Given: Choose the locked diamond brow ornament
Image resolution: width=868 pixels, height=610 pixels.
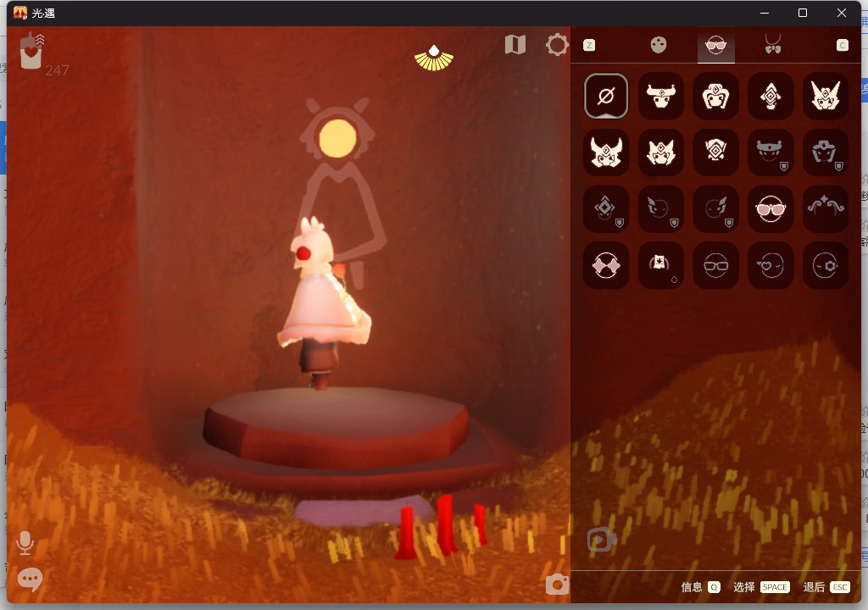Looking at the screenshot, I should [606, 208].
